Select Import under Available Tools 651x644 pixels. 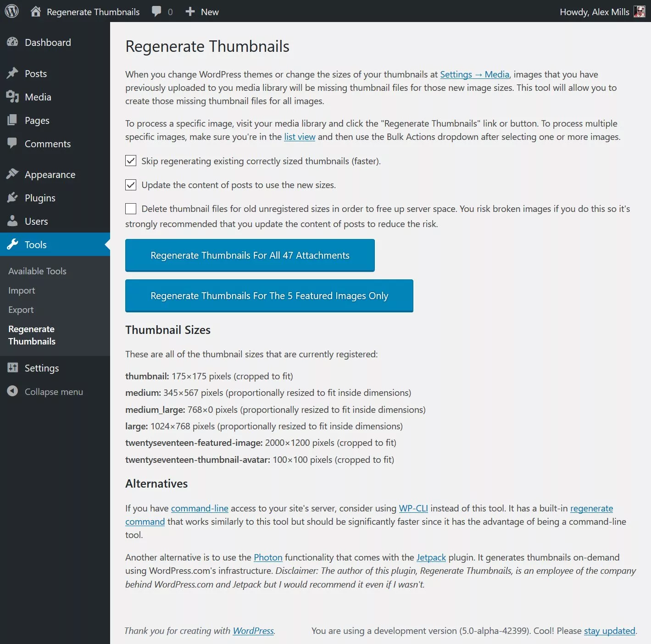click(x=22, y=290)
